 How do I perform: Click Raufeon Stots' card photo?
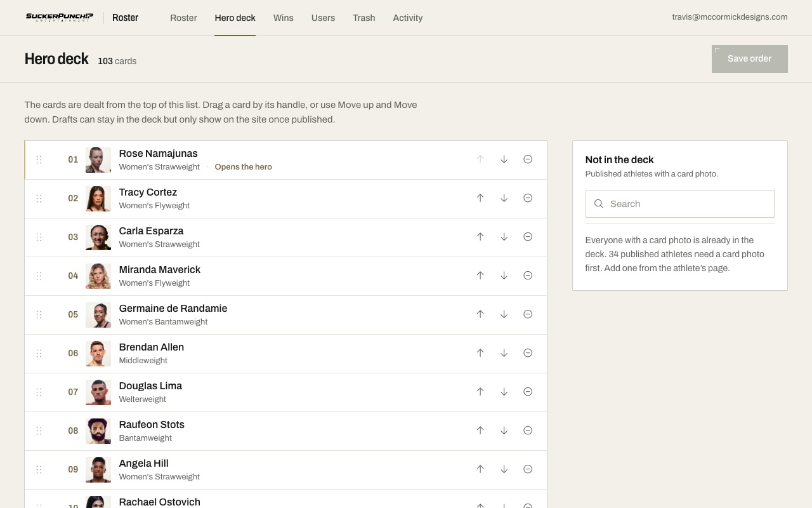click(98, 431)
